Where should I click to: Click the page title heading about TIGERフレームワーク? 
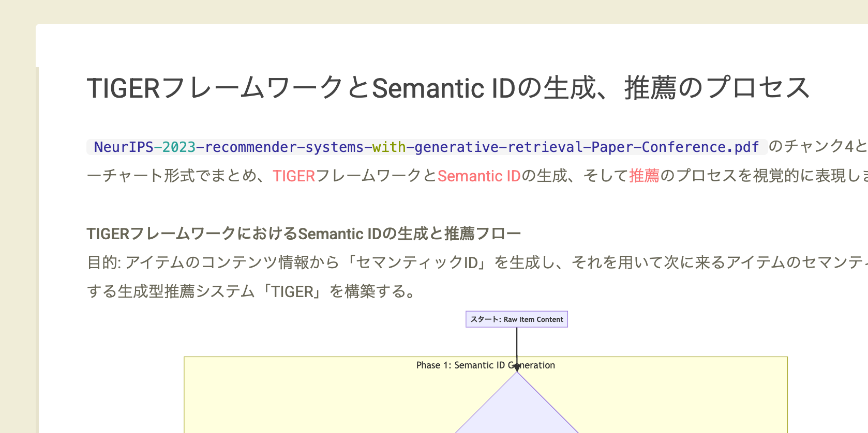(x=448, y=88)
